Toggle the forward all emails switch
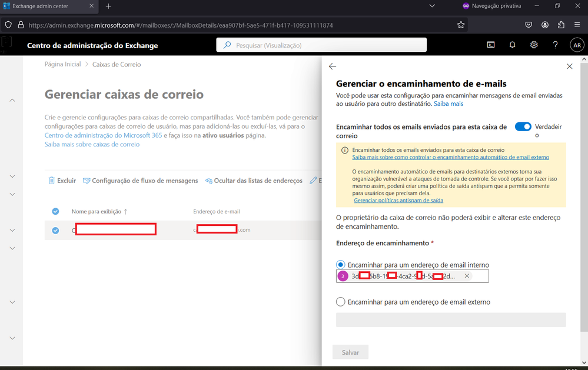Screen dimensions: 588x370 click(523, 126)
